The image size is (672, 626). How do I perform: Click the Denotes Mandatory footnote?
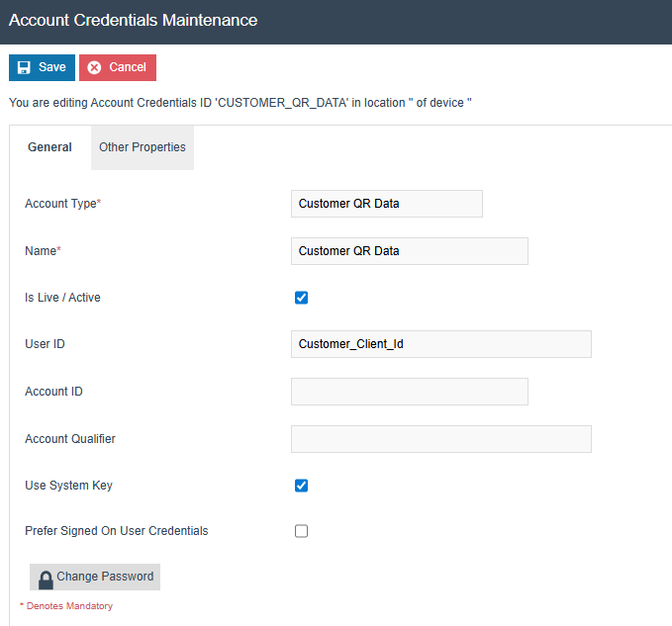[66, 606]
